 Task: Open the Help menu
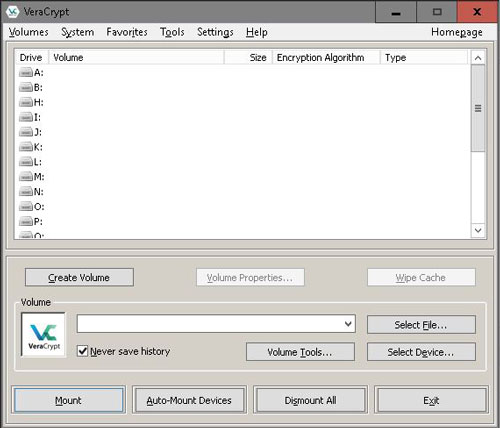(257, 32)
